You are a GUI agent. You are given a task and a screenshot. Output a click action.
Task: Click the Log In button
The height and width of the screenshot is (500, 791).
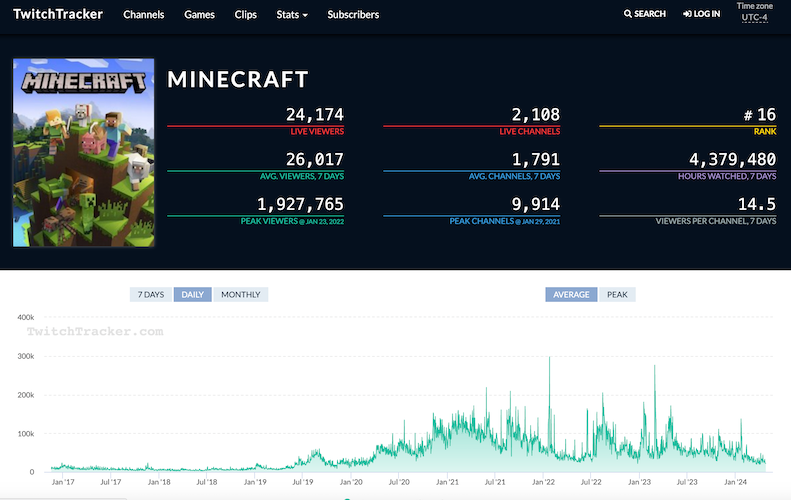pyautogui.click(x=701, y=15)
